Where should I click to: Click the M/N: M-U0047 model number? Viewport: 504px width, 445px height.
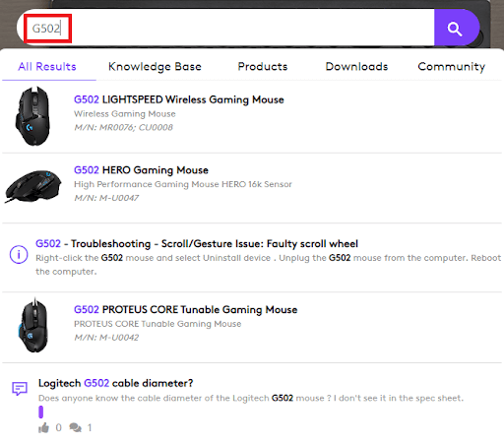click(x=106, y=198)
